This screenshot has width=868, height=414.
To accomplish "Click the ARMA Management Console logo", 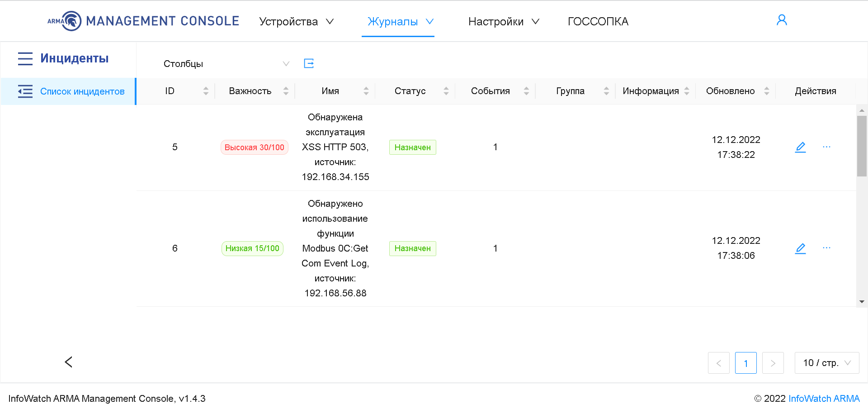I will point(143,21).
